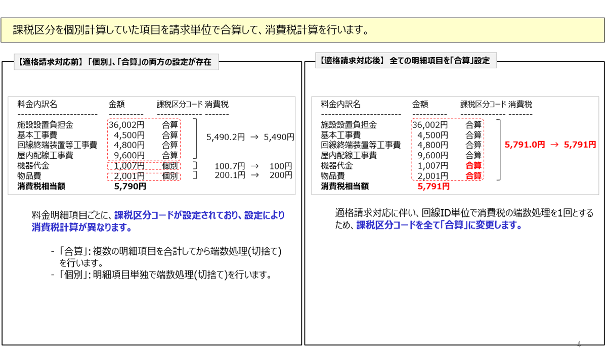Click the red 合算 code beside 機器代金
This screenshot has height=364, width=607.
coord(473,166)
